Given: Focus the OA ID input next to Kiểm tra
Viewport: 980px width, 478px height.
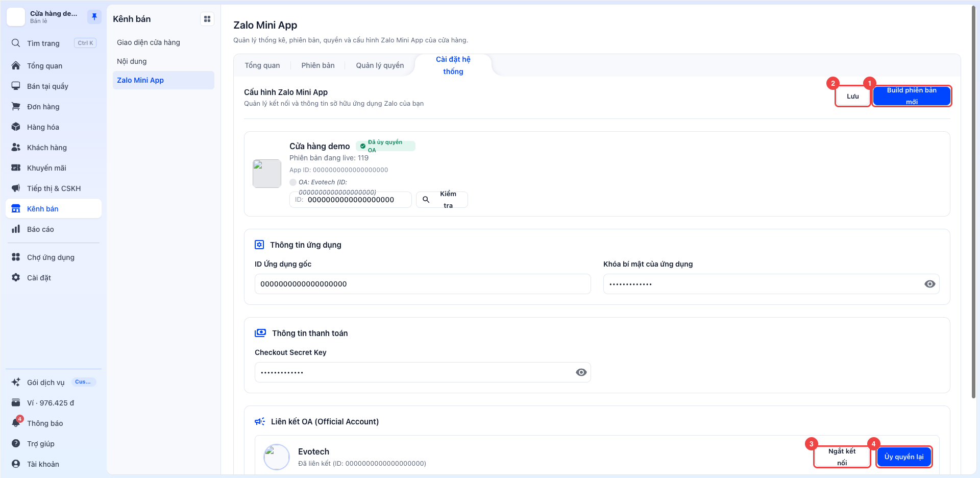Looking at the screenshot, I should pos(351,200).
